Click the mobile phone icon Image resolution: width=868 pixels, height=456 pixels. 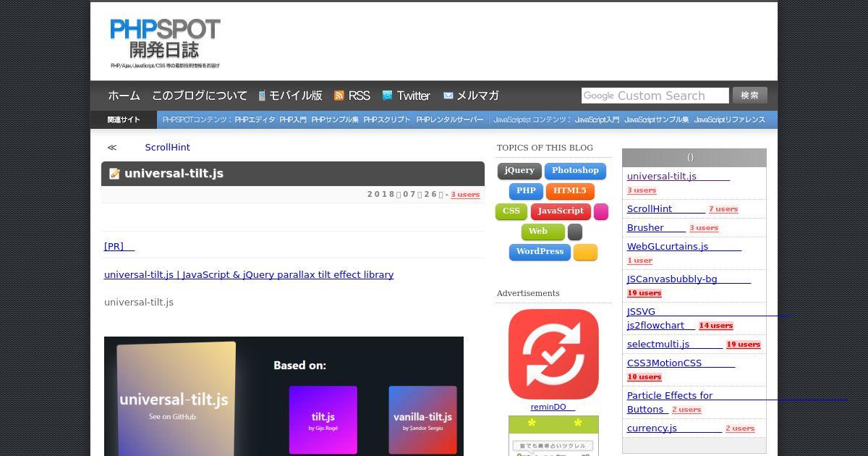[262, 96]
